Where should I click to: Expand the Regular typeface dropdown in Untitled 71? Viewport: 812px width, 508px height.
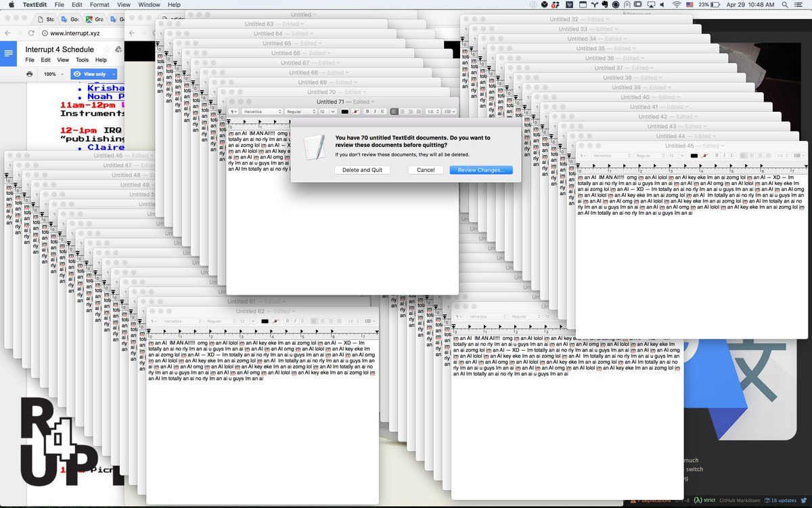pos(300,112)
